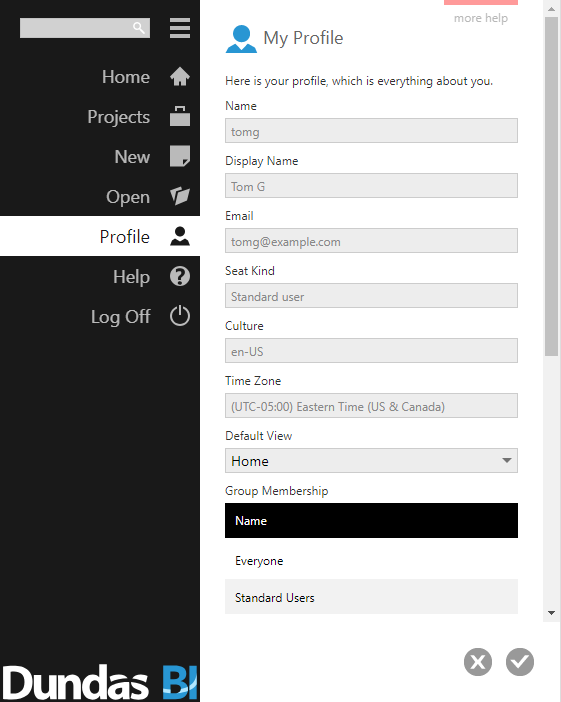Click the Open folder icon
This screenshot has height=702, width=561.
180,196
